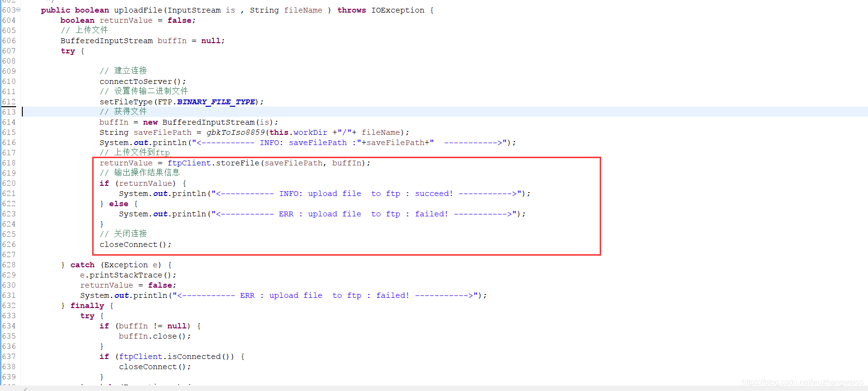Click the storeFile method call
Image resolution: width=868 pixels, height=391 pixels.
click(x=238, y=163)
